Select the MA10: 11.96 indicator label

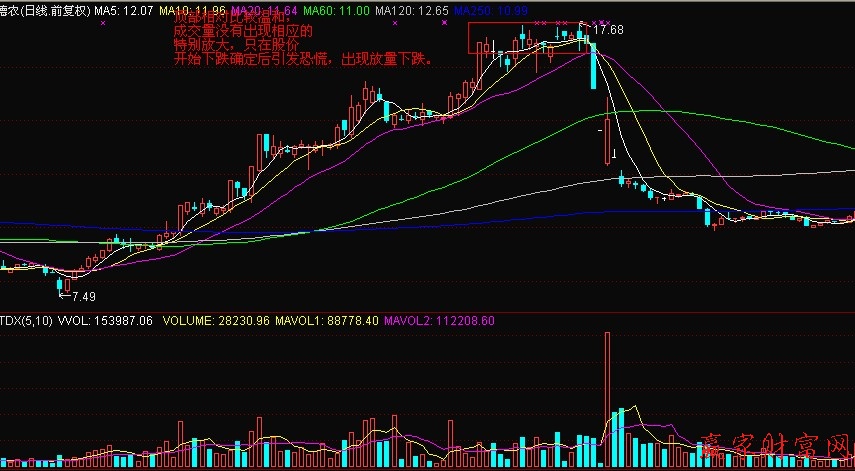pos(194,9)
